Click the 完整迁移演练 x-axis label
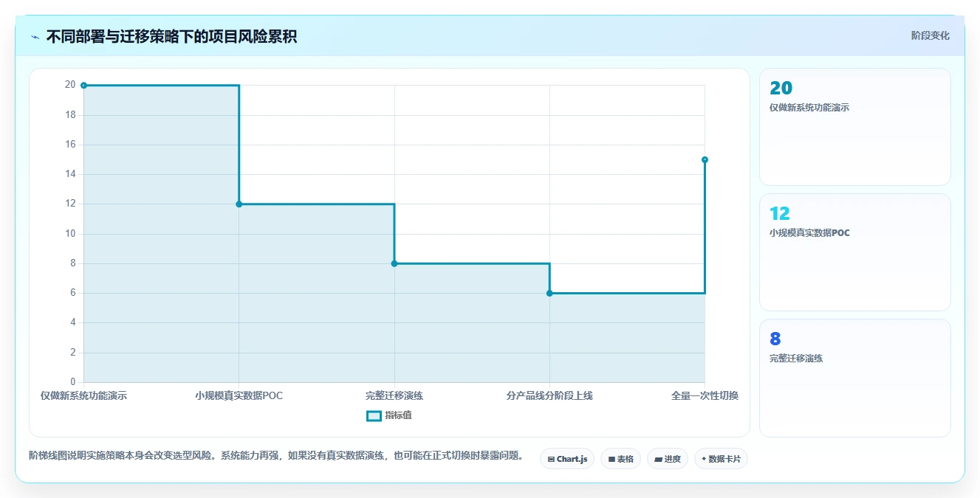Image resolution: width=980 pixels, height=498 pixels. click(x=394, y=395)
